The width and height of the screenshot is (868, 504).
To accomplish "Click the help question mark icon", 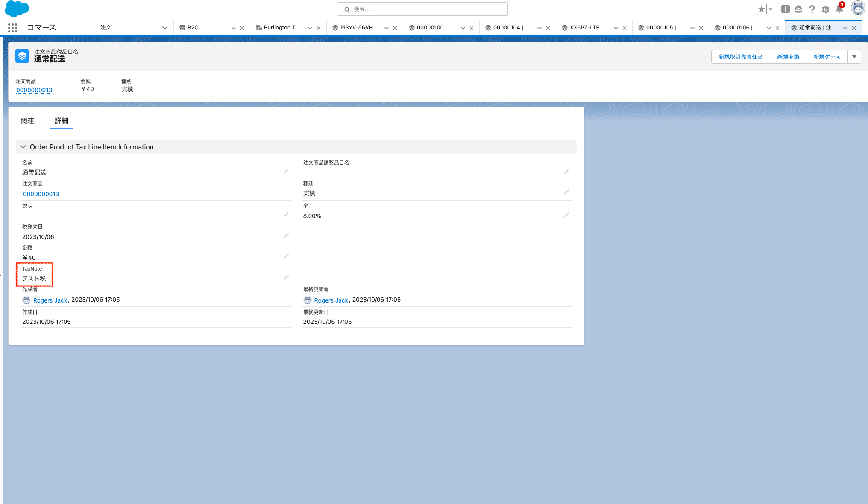I will [x=812, y=9].
